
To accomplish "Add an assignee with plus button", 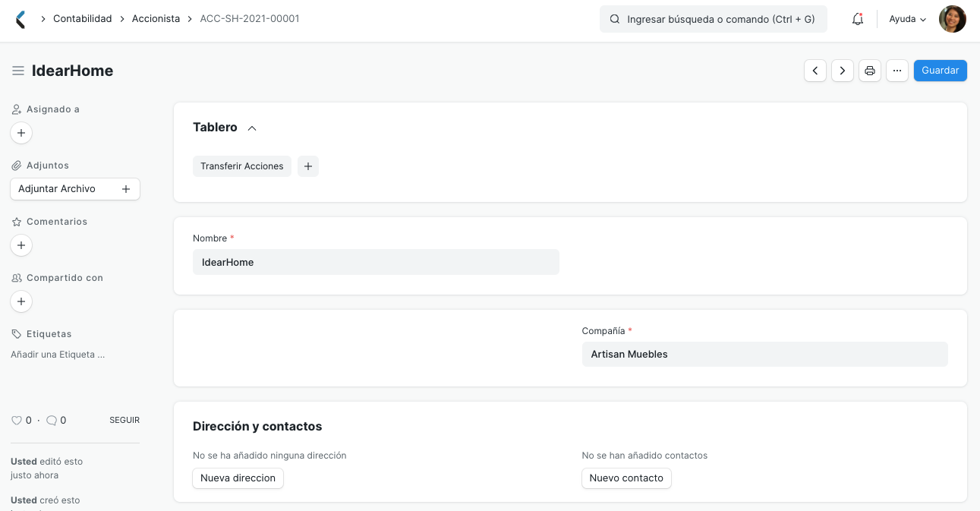I will point(21,133).
